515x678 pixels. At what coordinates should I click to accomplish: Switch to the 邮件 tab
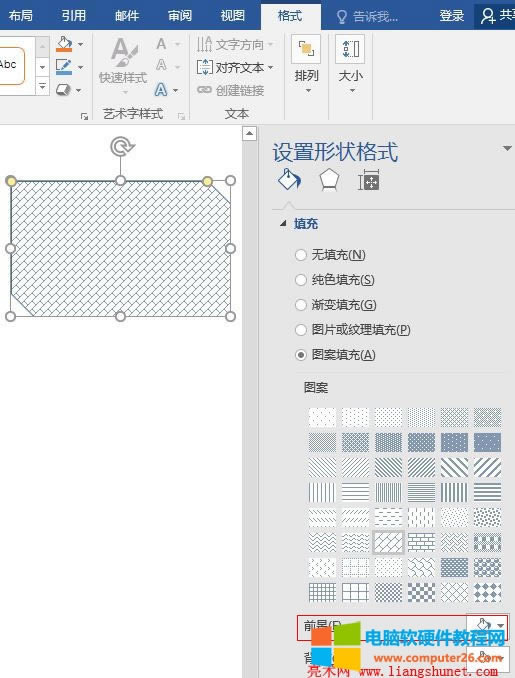(126, 16)
